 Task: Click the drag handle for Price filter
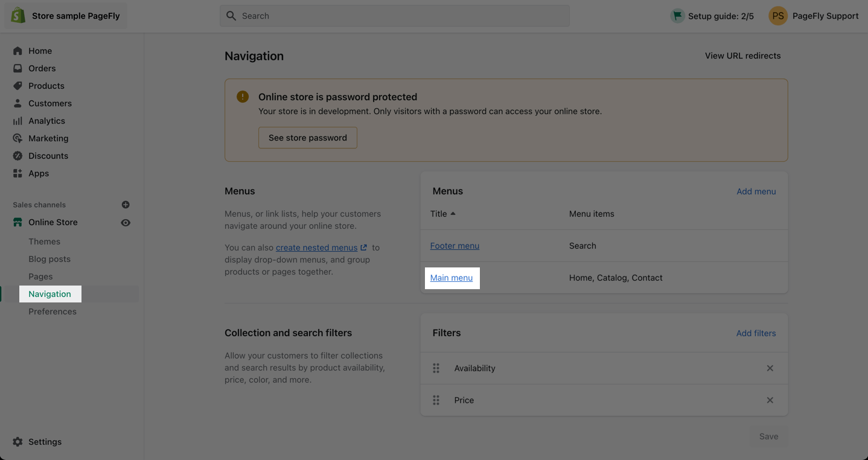click(436, 400)
